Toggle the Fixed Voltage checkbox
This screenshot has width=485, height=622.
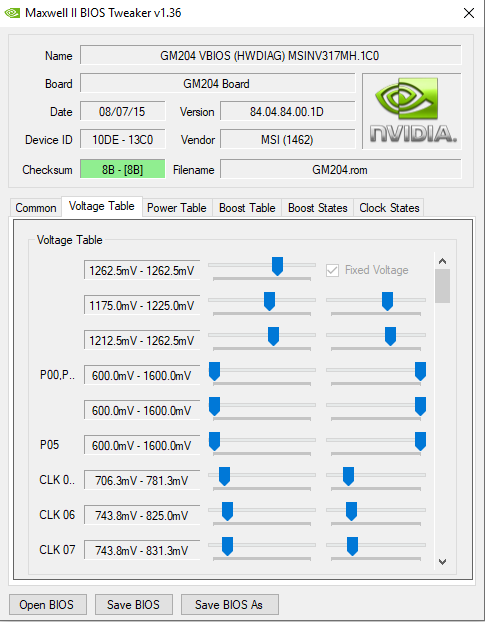(x=332, y=271)
